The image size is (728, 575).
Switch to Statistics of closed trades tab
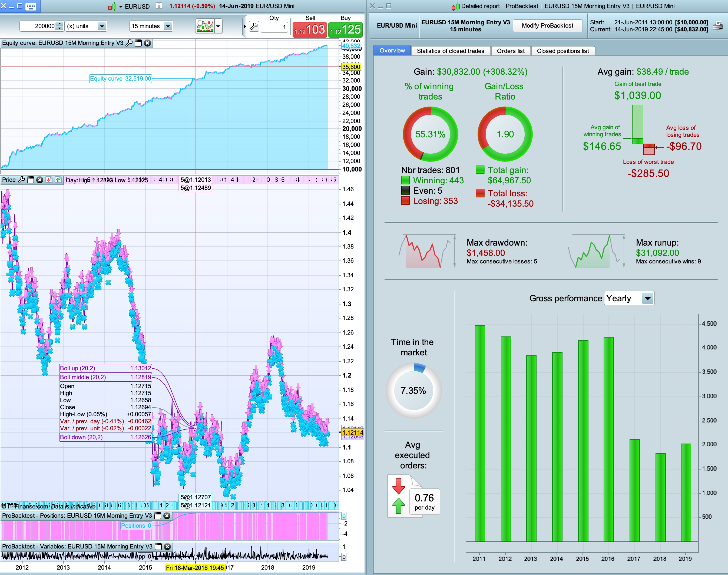[450, 51]
